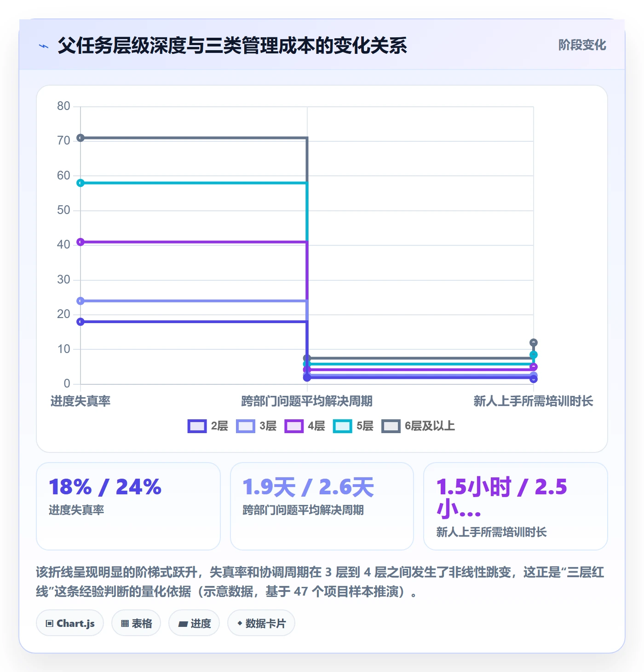Click the 2层 data point at 18

pos(80,322)
